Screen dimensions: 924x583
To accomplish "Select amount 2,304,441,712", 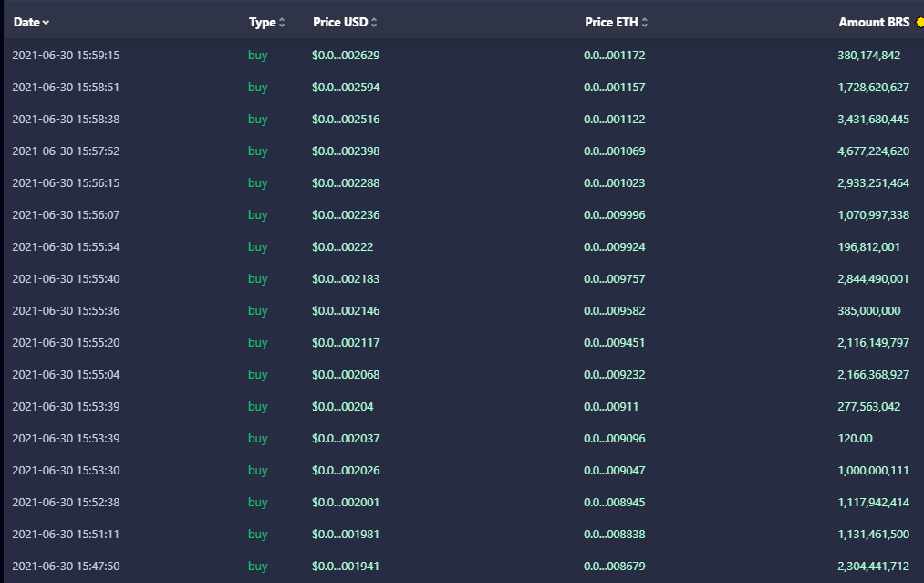I will coord(873,566).
